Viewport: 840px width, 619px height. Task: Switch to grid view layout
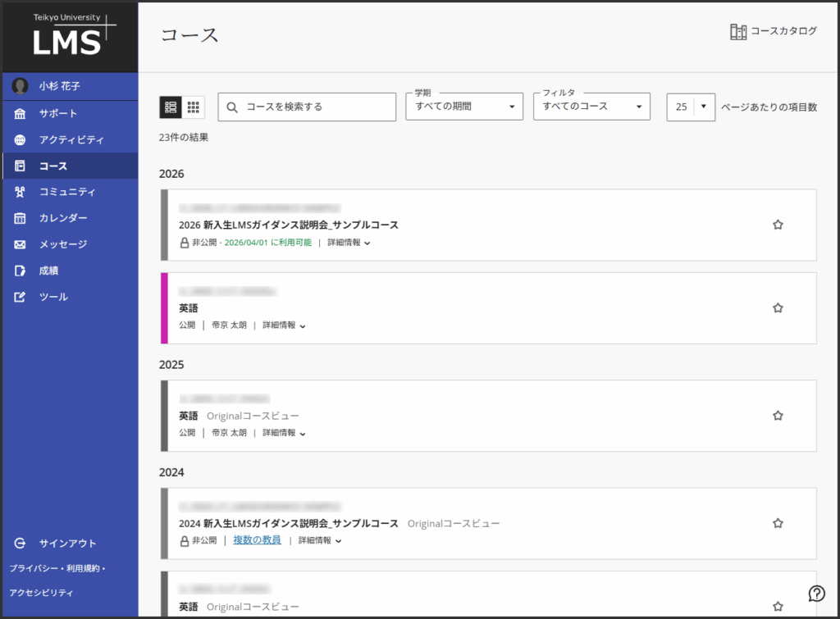[x=194, y=107]
